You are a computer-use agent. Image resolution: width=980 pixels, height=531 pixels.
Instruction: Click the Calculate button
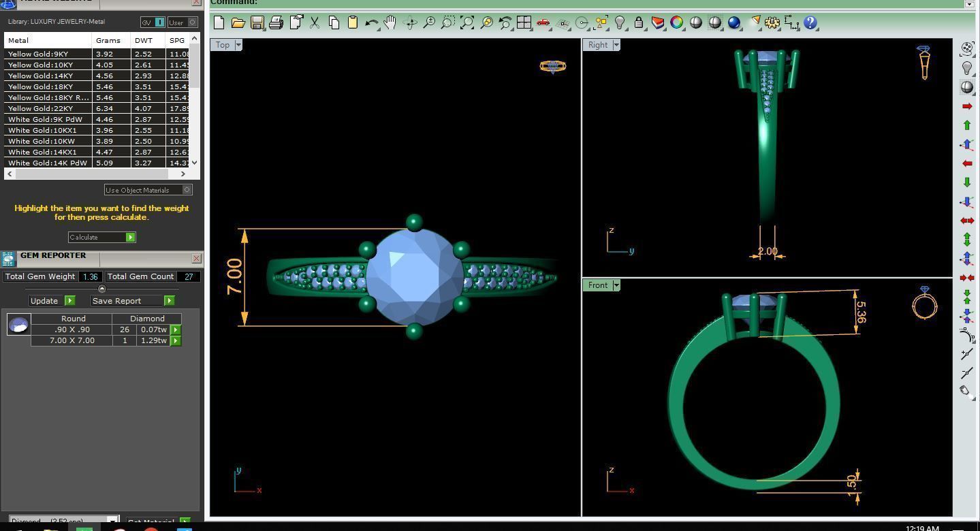click(102, 237)
